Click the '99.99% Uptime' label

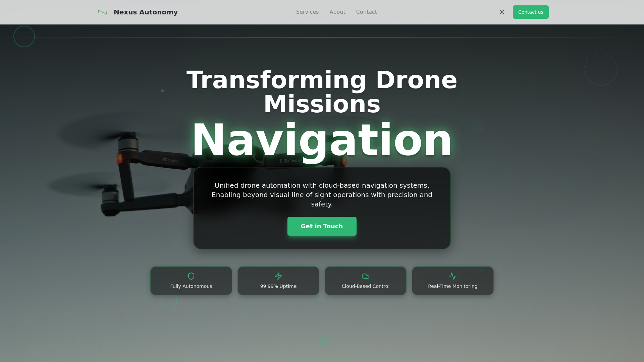(278, 286)
